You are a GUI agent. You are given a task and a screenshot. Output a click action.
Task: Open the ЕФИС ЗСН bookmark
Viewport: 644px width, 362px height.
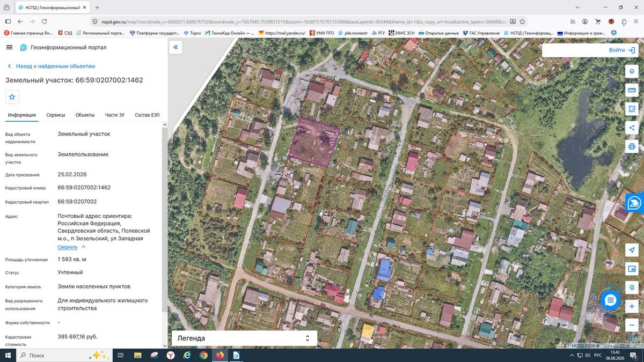tap(401, 33)
